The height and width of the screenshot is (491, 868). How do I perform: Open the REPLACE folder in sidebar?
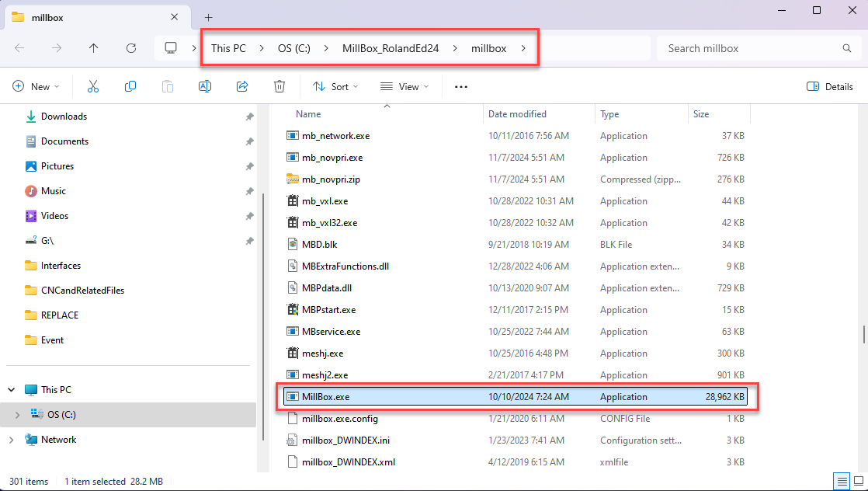tap(59, 315)
